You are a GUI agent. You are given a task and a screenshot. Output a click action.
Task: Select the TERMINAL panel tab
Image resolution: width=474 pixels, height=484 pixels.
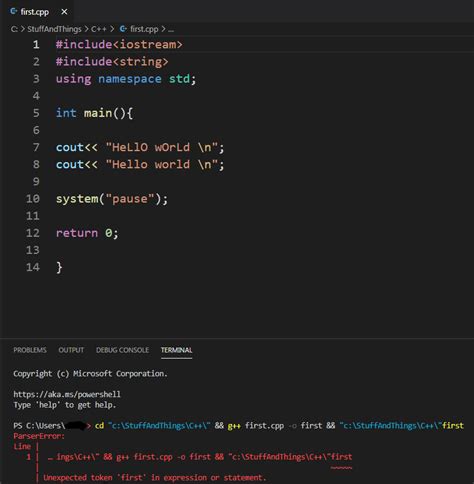click(176, 350)
